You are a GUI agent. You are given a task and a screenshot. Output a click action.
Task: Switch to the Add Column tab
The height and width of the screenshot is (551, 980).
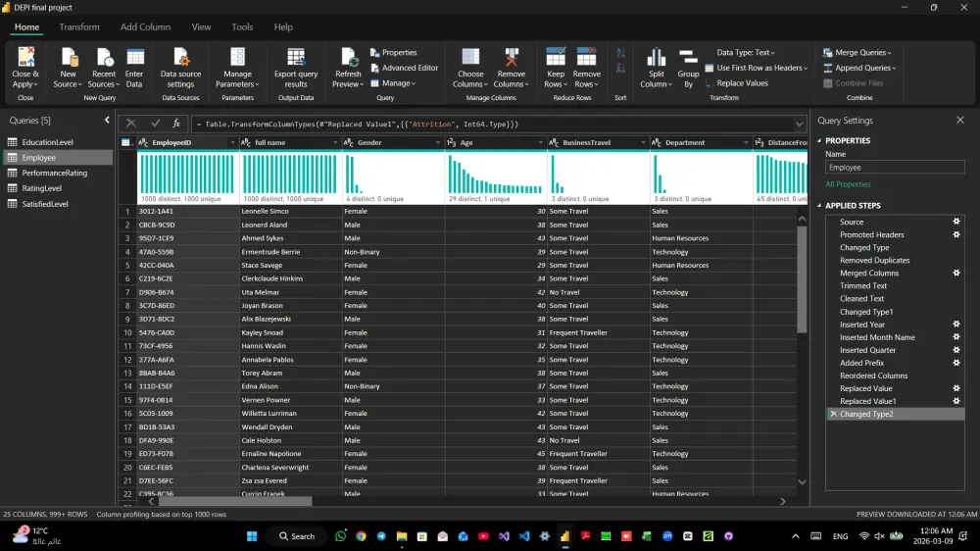(146, 26)
